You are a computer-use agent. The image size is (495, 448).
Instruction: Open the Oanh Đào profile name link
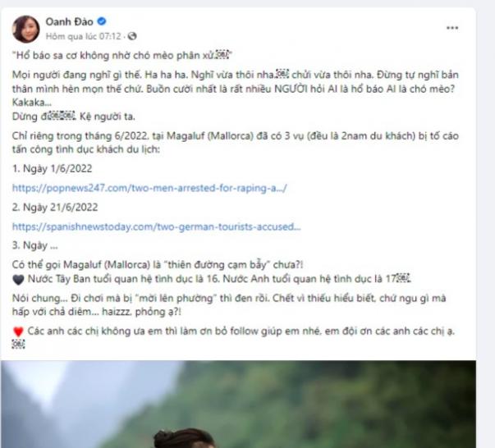pyautogui.click(x=70, y=22)
